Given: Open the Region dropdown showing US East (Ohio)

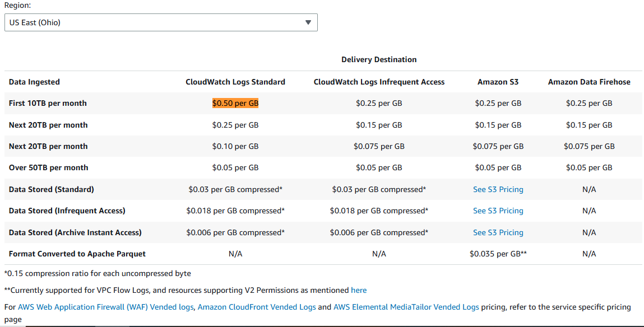Looking at the screenshot, I should coord(161,22).
